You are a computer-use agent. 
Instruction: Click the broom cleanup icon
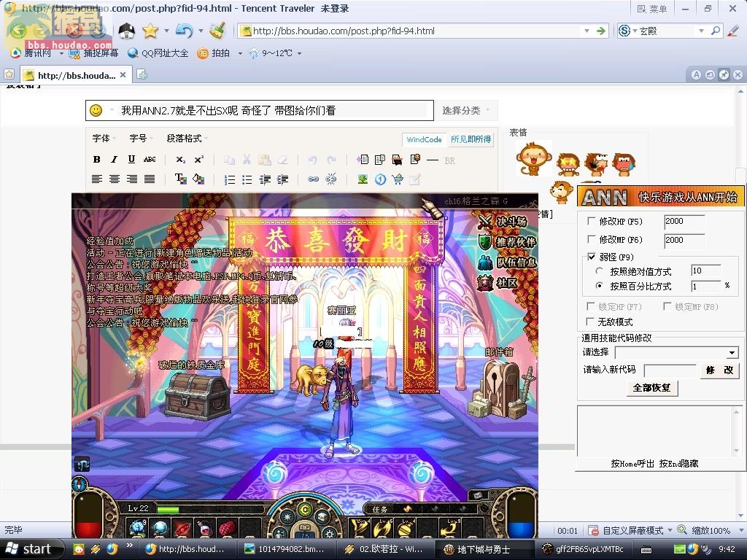click(217, 31)
